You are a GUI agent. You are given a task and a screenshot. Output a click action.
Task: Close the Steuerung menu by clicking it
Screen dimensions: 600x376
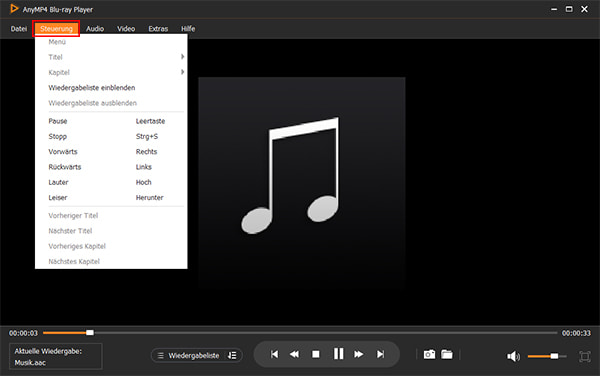[x=56, y=29]
